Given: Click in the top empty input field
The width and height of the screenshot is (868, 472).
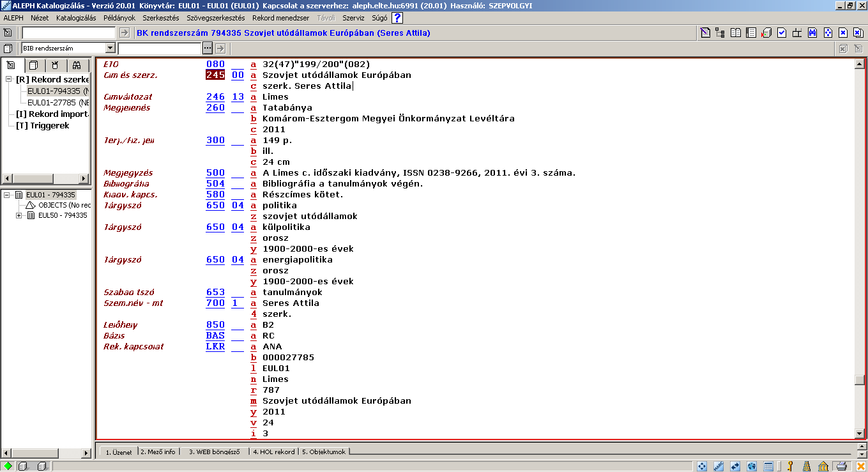Looking at the screenshot, I should tap(69, 33).
